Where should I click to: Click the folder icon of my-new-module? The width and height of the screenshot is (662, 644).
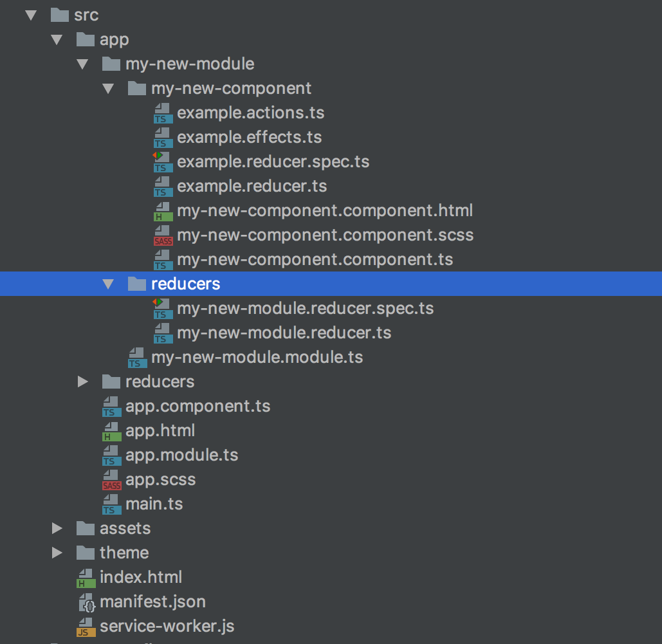pyautogui.click(x=111, y=64)
